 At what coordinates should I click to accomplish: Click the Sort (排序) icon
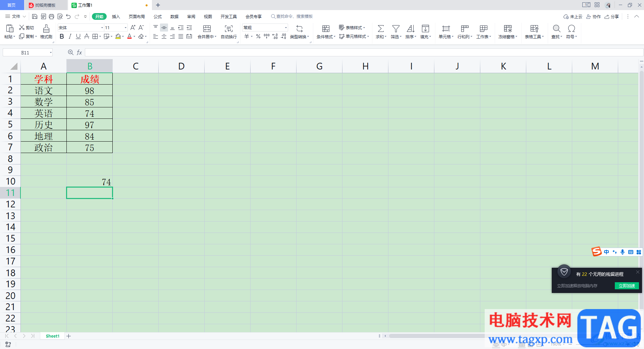(411, 28)
